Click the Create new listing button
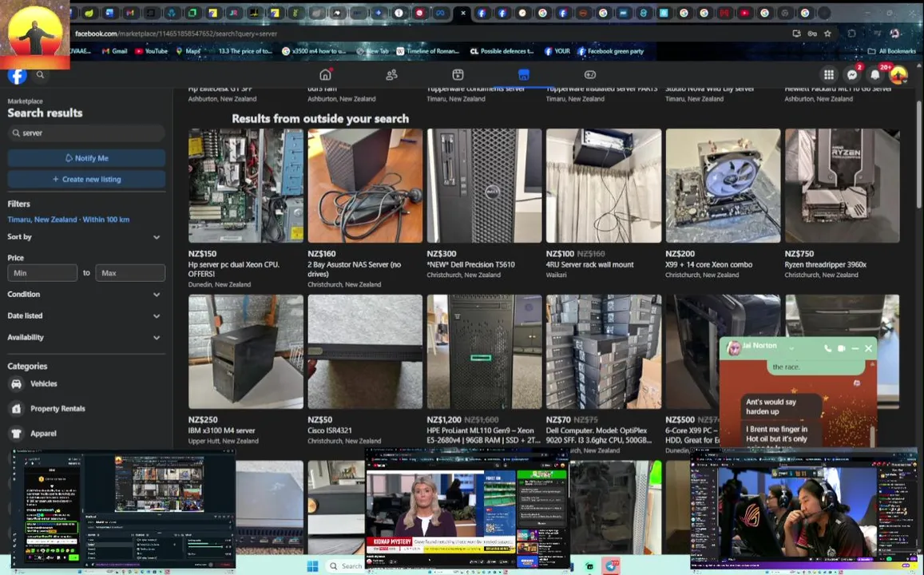This screenshot has width=924, height=575. (86, 179)
